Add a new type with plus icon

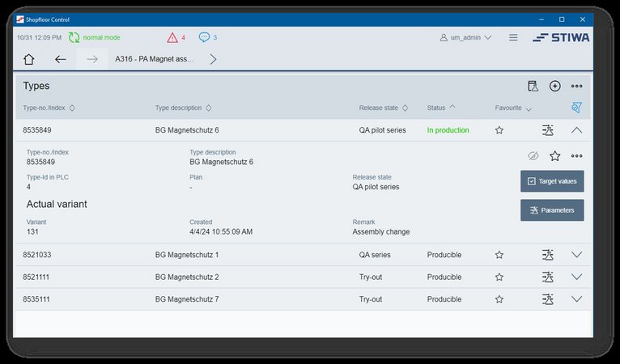point(554,86)
